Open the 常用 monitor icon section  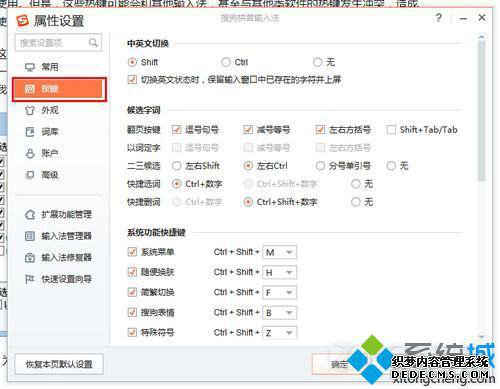click(30, 67)
